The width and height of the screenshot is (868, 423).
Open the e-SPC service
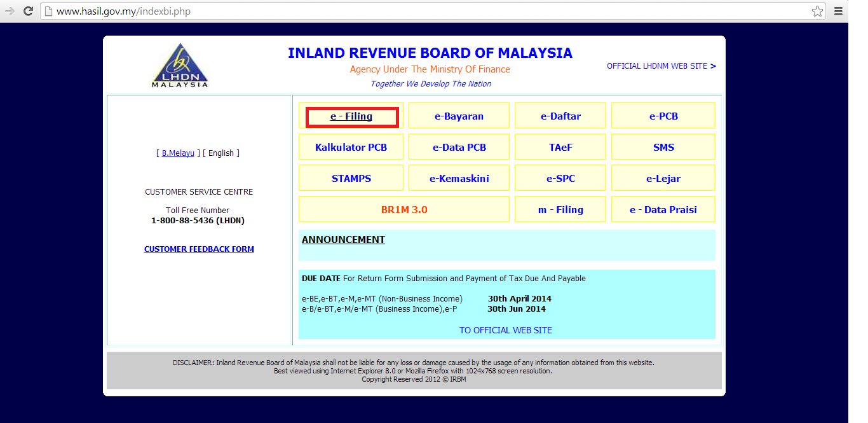pos(560,178)
